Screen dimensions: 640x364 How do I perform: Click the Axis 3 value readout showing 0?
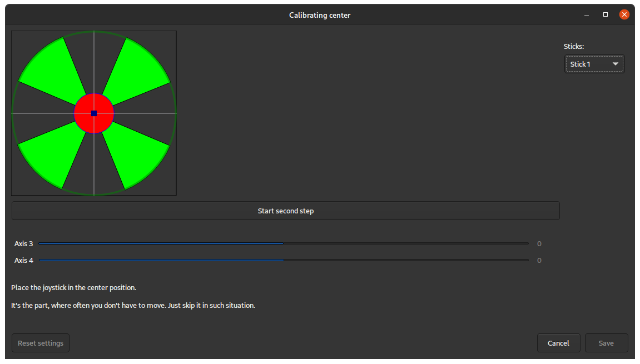(x=539, y=243)
